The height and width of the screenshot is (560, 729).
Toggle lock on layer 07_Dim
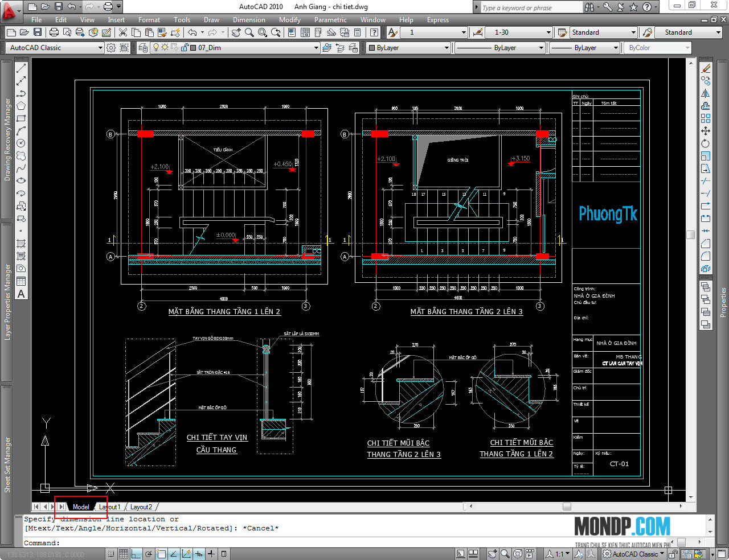point(185,48)
